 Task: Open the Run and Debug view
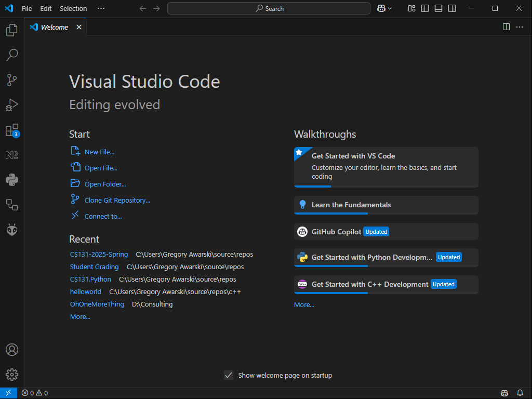12,105
